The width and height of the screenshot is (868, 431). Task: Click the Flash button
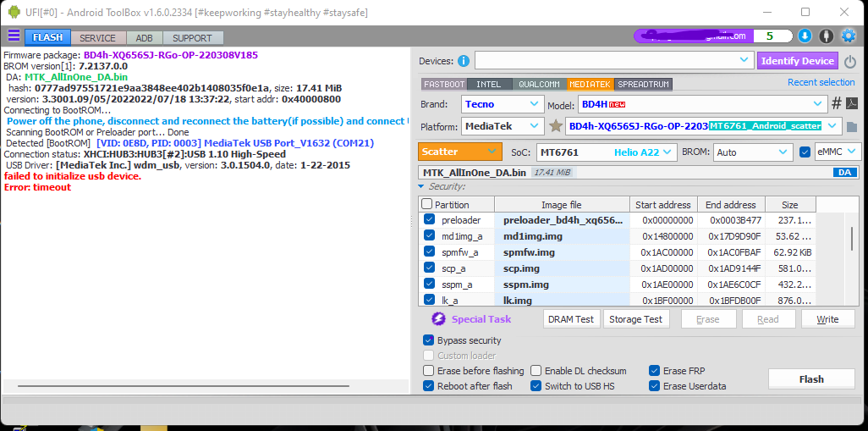811,379
